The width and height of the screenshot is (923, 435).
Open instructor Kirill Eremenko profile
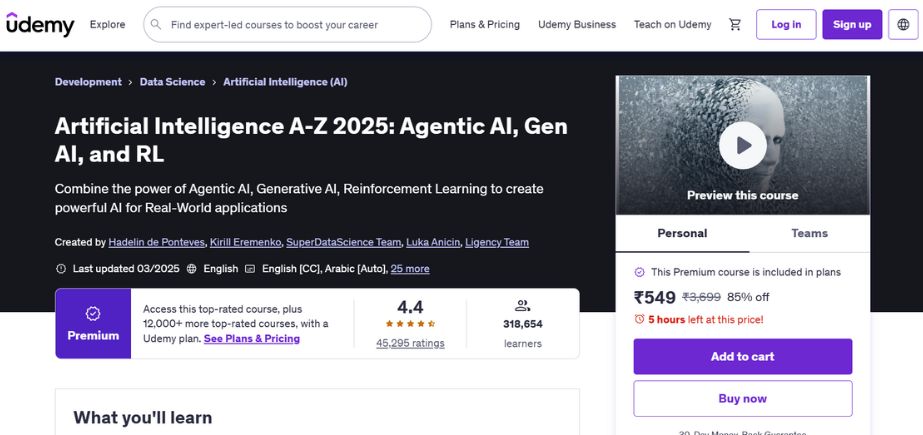(x=245, y=242)
